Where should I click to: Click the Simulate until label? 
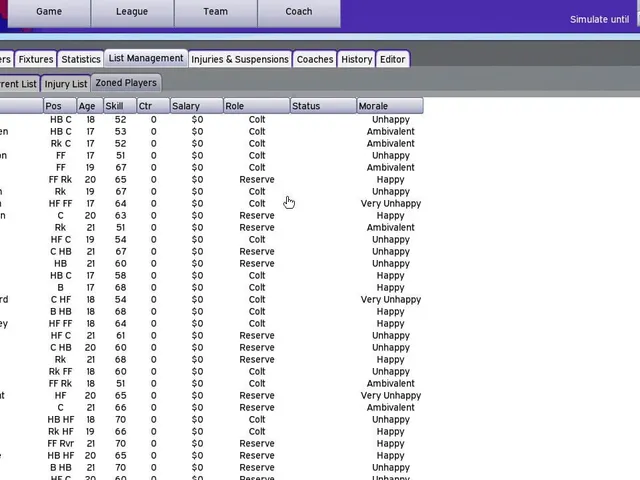599,20
